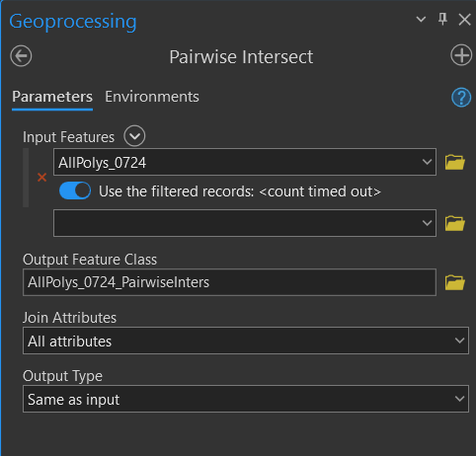Image resolution: width=476 pixels, height=456 pixels.
Task: Open Join Attributes dropdown showing All attributes
Action: (246, 341)
